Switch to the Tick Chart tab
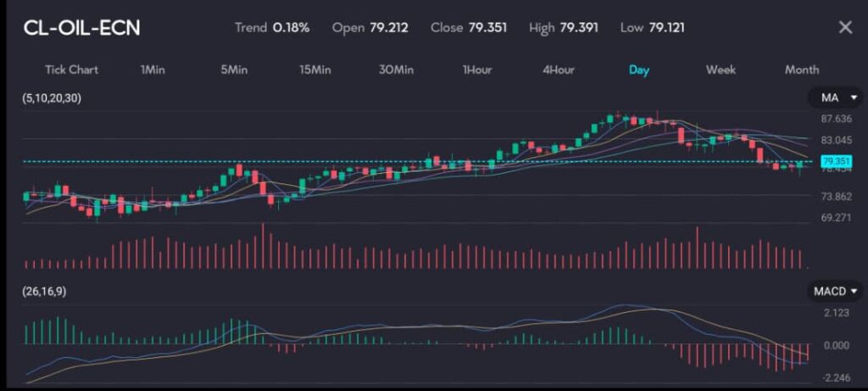Viewport: 868px width, 391px height. click(x=71, y=70)
